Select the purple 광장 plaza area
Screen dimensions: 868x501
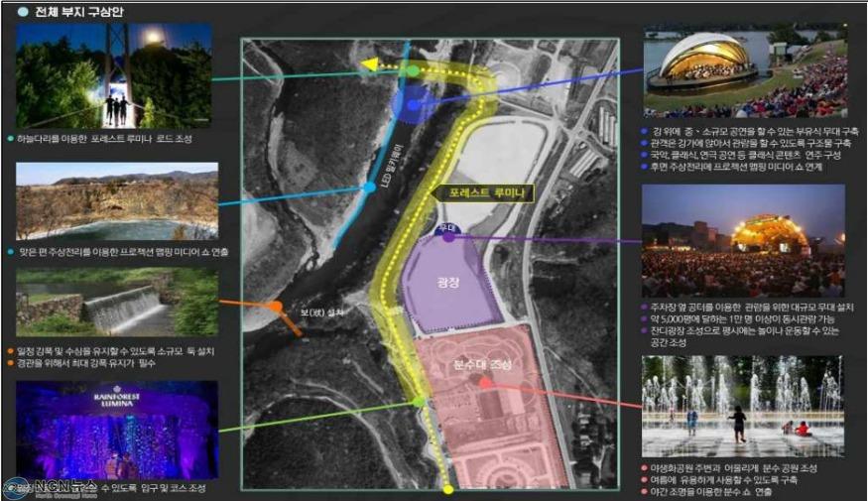(x=448, y=283)
